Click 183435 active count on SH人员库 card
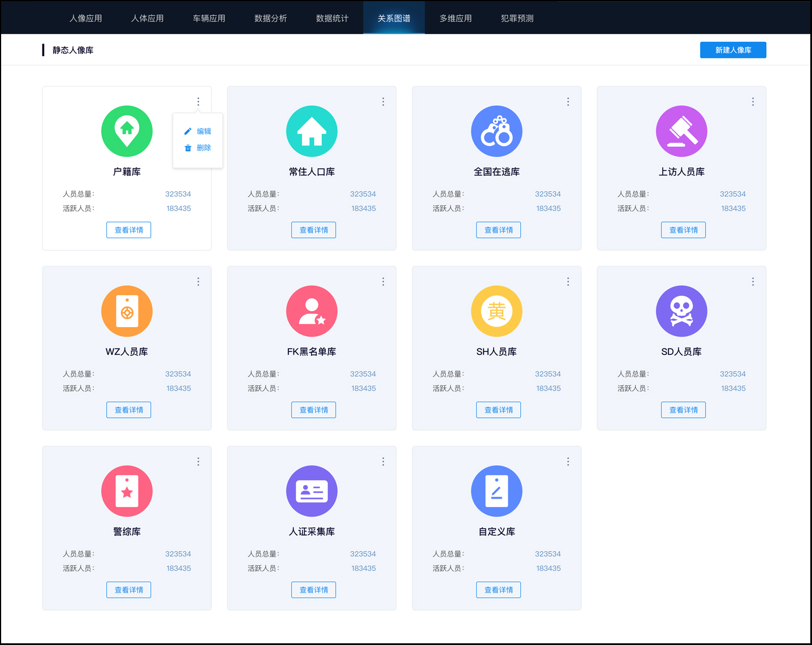Image resolution: width=812 pixels, height=645 pixels. [548, 388]
